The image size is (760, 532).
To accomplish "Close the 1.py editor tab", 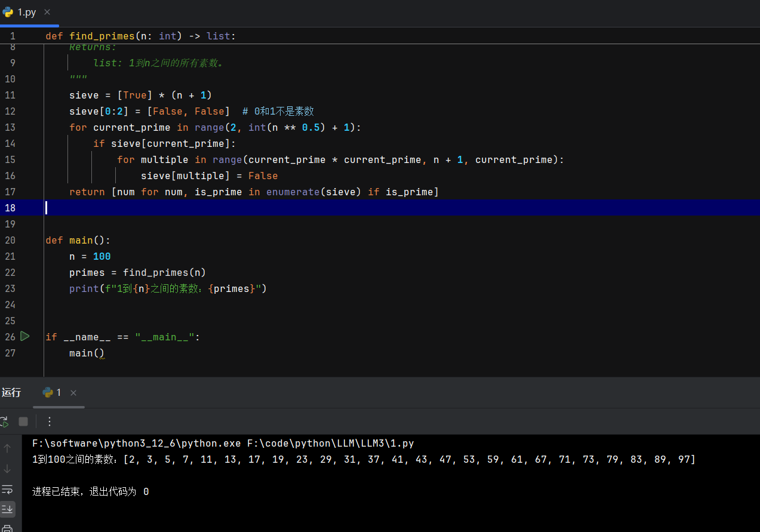I will click(x=47, y=12).
